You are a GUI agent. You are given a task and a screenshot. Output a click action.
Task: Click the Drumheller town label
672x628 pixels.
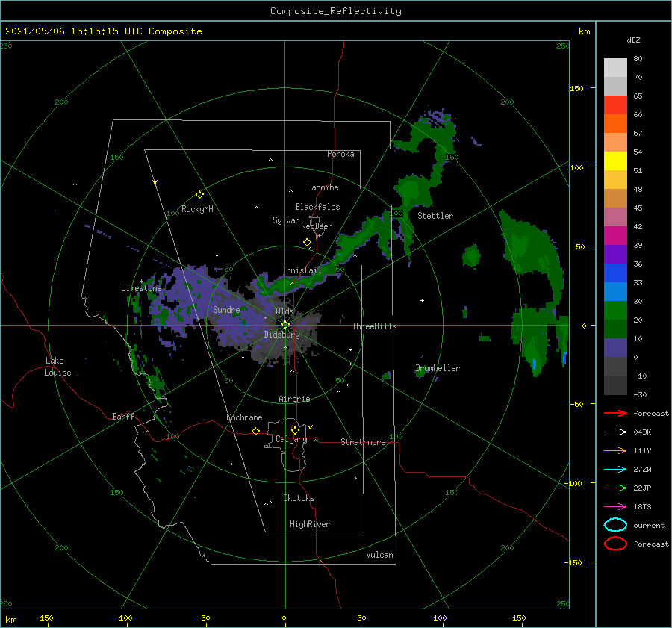pos(438,368)
